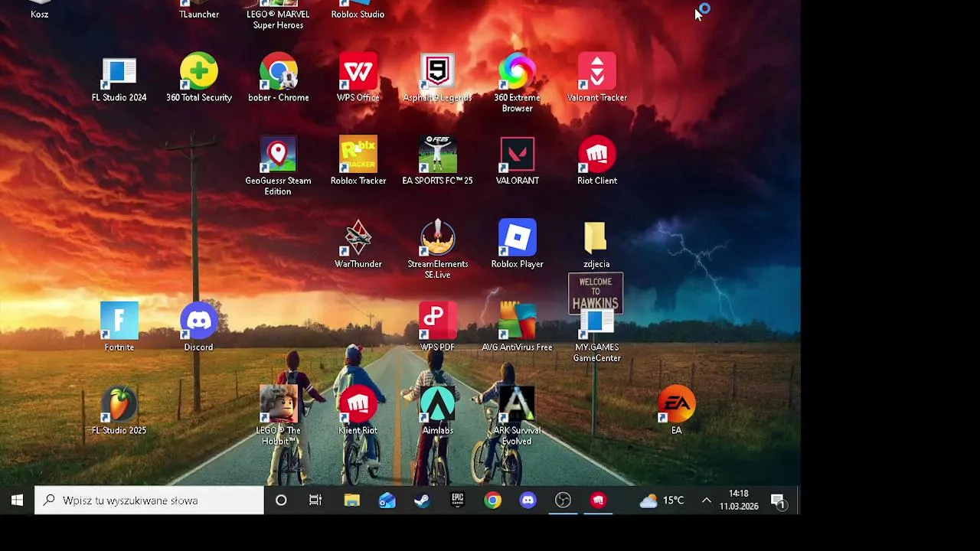Click the taskbar search box
This screenshot has height=551, width=980.
click(x=149, y=500)
